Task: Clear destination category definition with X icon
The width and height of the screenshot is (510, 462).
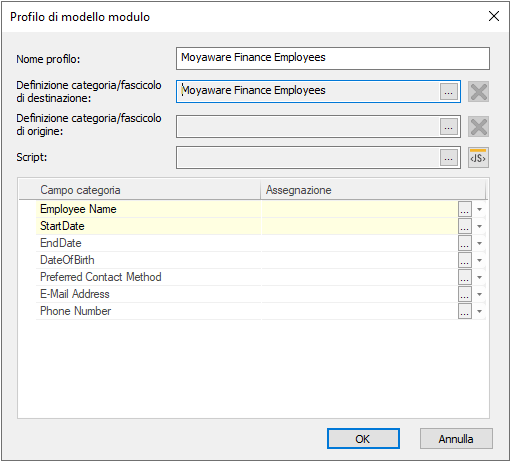Action: coord(478,92)
